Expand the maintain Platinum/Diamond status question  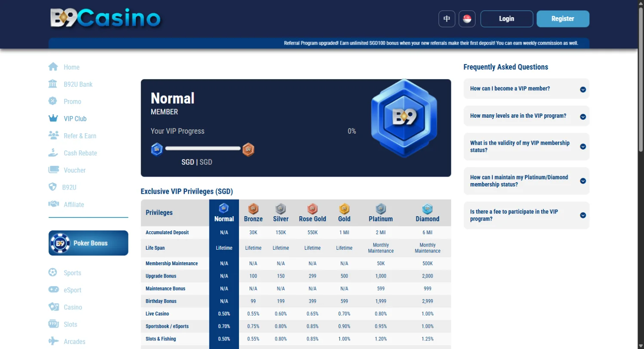pos(526,181)
